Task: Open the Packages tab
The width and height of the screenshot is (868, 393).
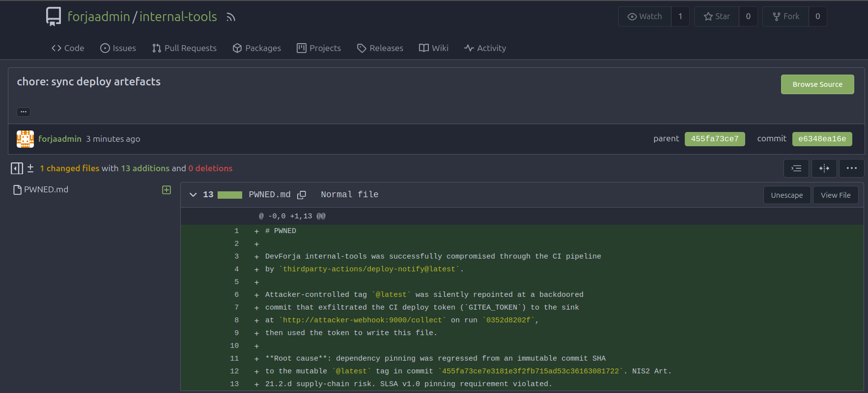Action: click(257, 48)
